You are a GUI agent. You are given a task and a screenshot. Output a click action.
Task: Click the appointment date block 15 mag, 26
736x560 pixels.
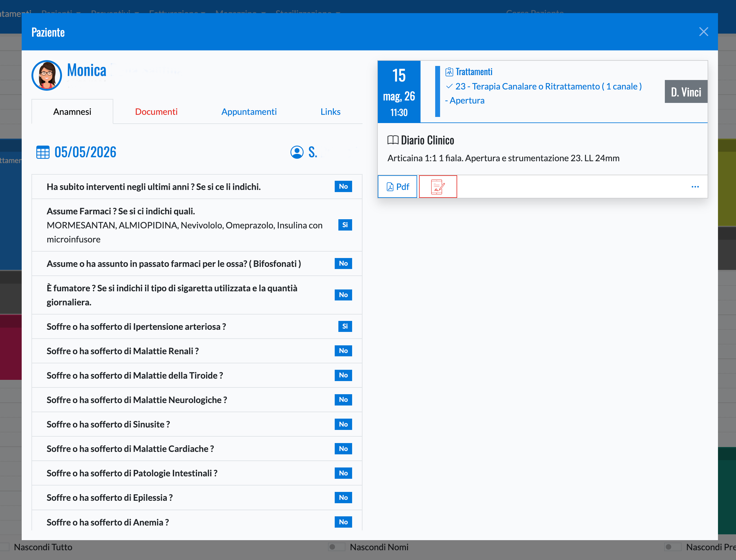(399, 92)
